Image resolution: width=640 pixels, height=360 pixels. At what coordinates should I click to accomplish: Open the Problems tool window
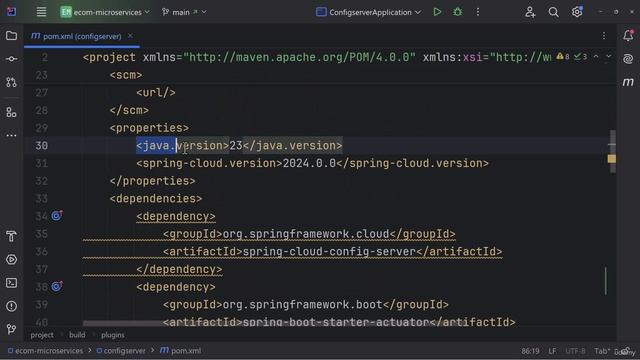coord(11,306)
